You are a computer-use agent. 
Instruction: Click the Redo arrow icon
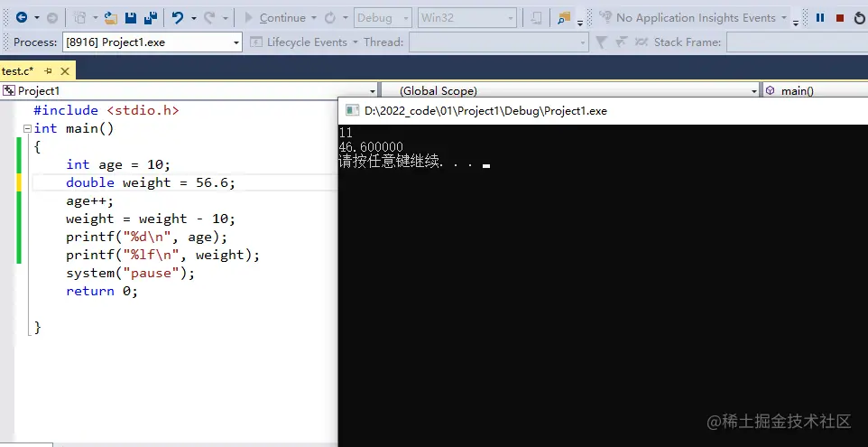coord(209,18)
